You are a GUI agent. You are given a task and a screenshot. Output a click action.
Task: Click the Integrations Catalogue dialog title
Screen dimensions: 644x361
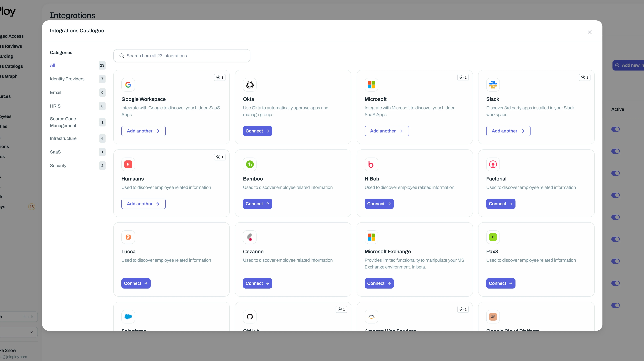pos(77,31)
